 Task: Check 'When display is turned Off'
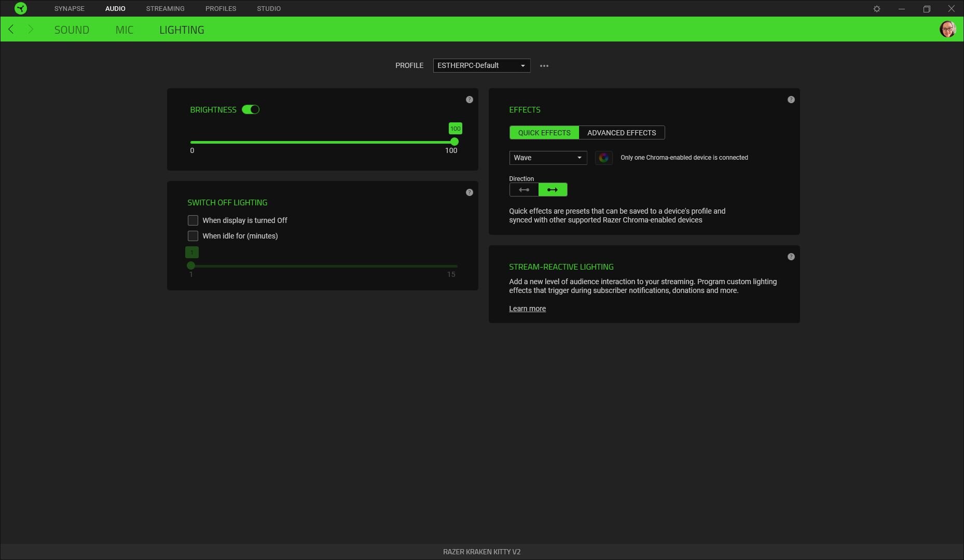click(193, 220)
